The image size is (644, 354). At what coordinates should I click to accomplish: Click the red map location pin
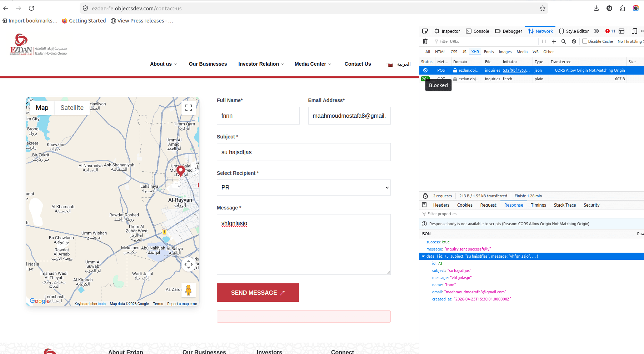[x=181, y=171]
